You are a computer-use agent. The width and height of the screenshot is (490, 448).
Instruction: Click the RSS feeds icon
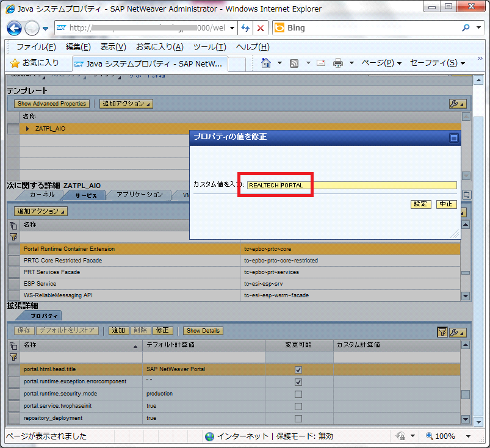pos(294,63)
